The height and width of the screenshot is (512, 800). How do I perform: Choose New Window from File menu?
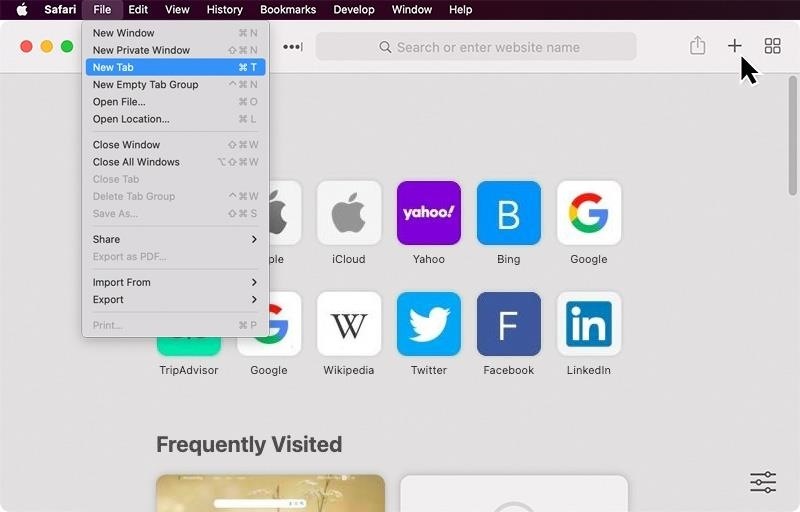[x=174, y=33]
